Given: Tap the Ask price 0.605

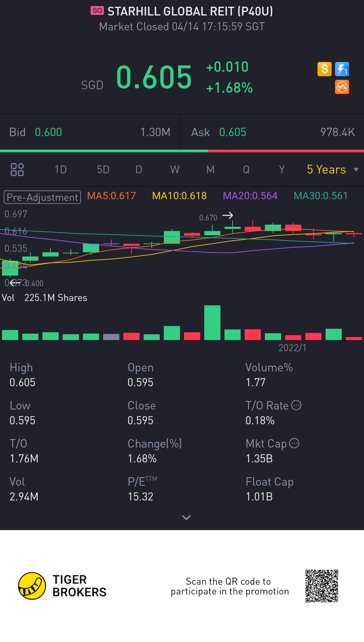Looking at the screenshot, I should pos(233,132).
